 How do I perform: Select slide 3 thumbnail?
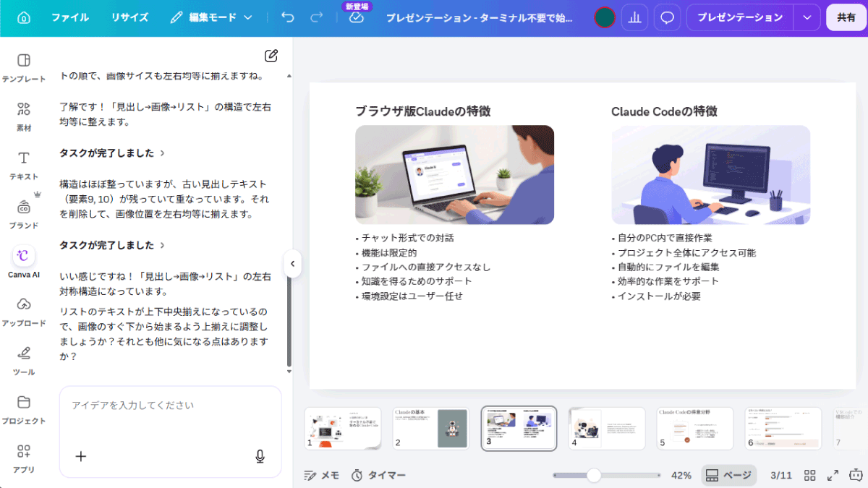click(x=519, y=428)
